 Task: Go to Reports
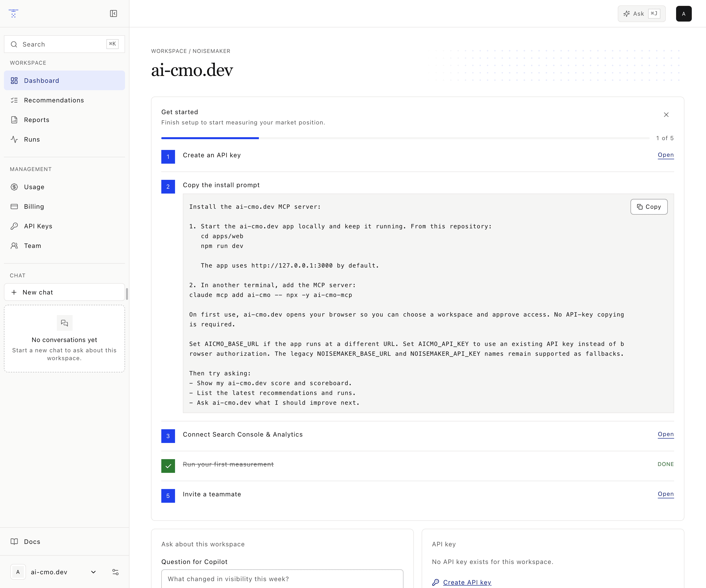click(x=64, y=120)
